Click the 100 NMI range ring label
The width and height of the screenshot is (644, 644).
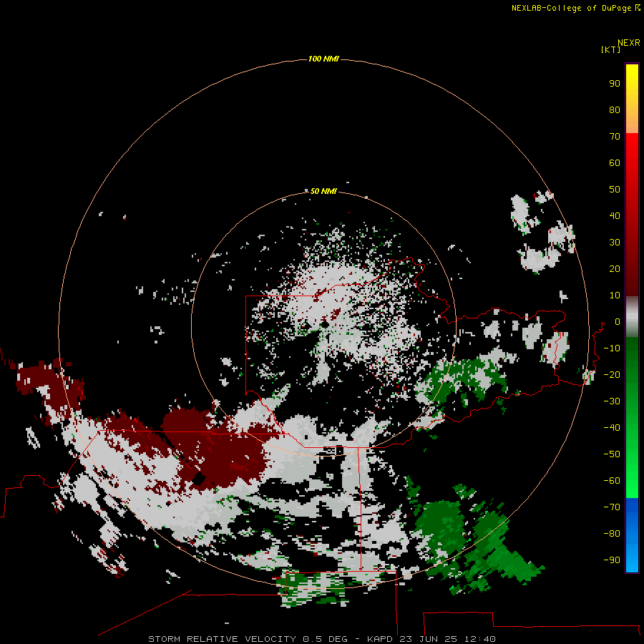[x=323, y=59]
